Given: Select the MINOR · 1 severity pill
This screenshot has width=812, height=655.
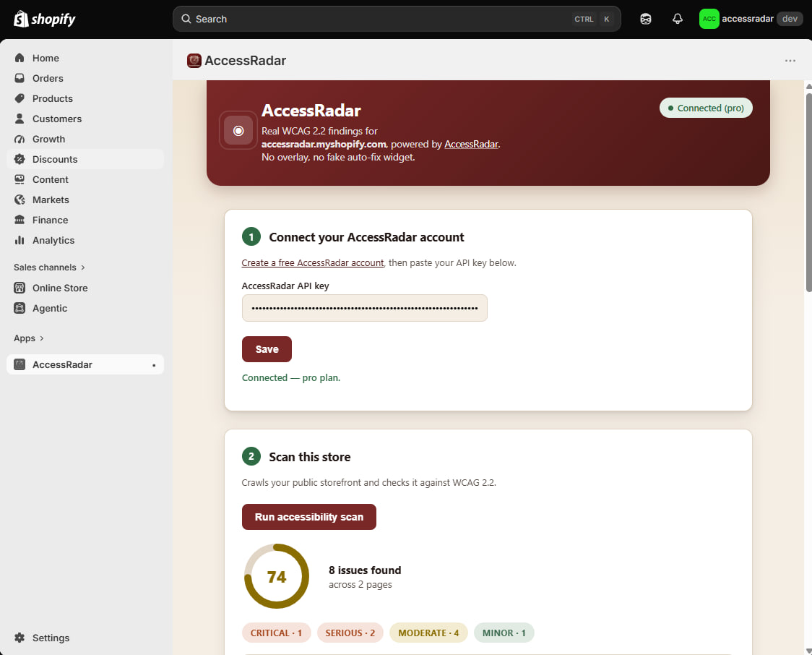Looking at the screenshot, I should [504, 633].
